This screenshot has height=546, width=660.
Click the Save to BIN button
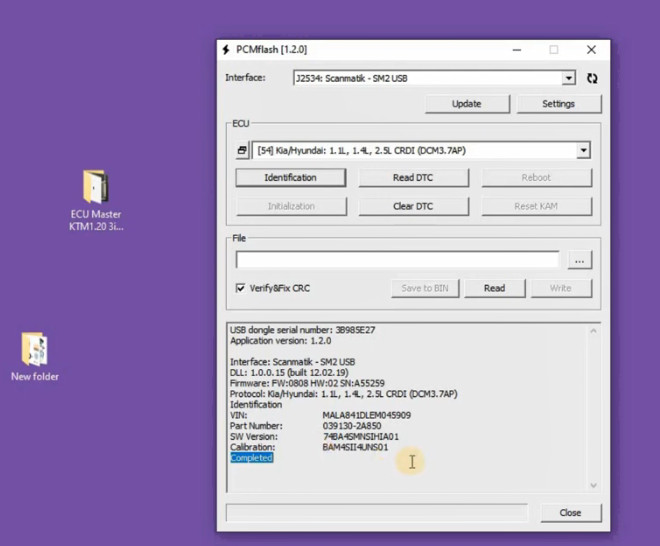pos(425,288)
